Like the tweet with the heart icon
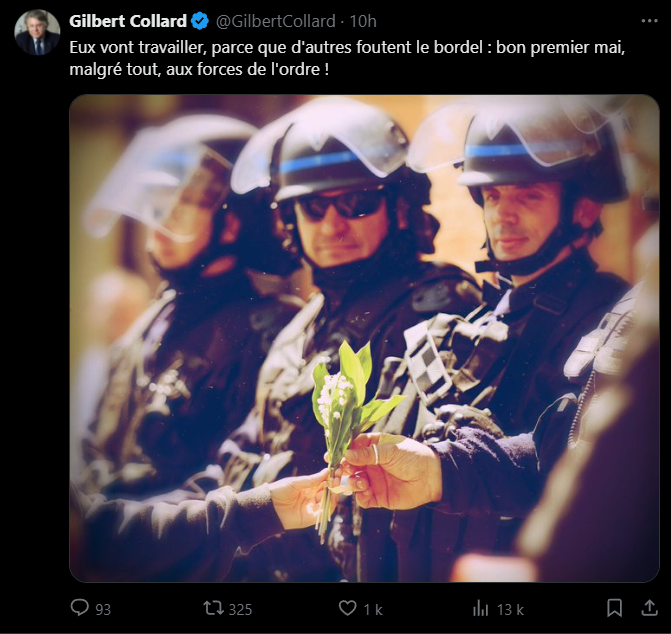Viewport: 671px width, 634px height. 347,608
